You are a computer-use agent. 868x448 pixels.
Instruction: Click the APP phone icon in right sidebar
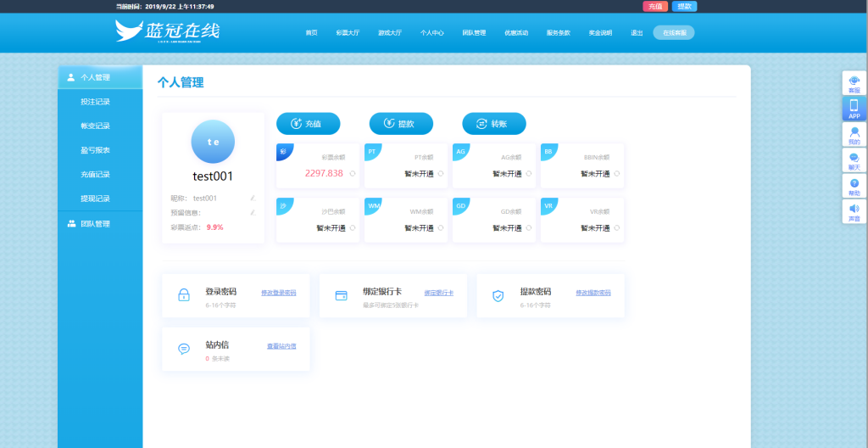[854, 108]
